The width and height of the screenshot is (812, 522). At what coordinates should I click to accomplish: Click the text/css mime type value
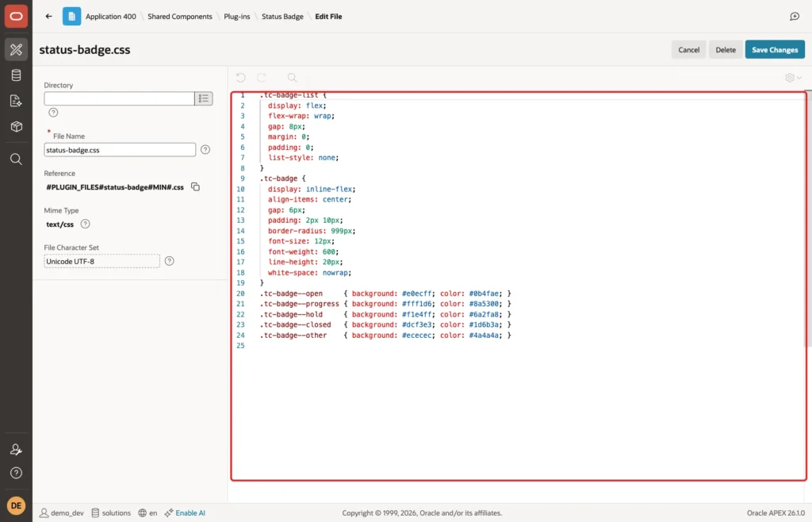pyautogui.click(x=60, y=225)
